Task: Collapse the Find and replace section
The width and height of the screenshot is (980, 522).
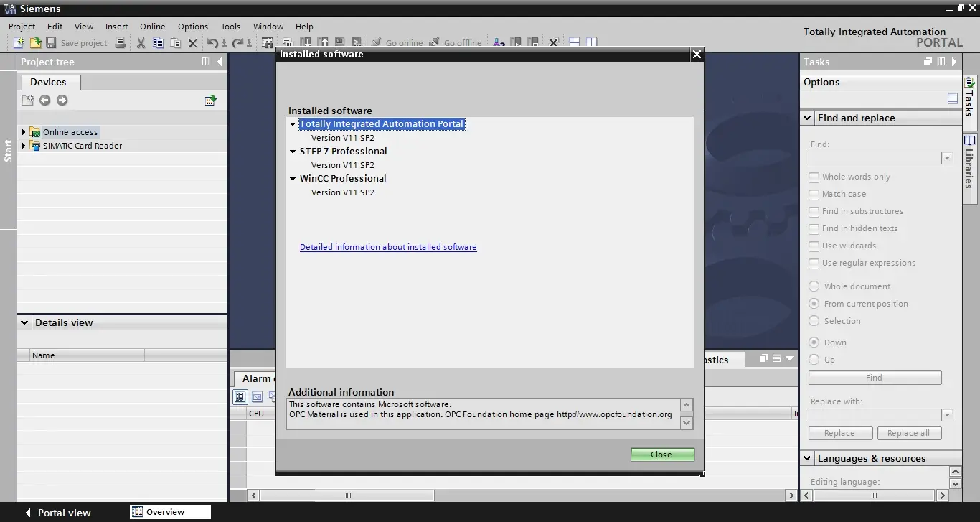Action: (807, 118)
